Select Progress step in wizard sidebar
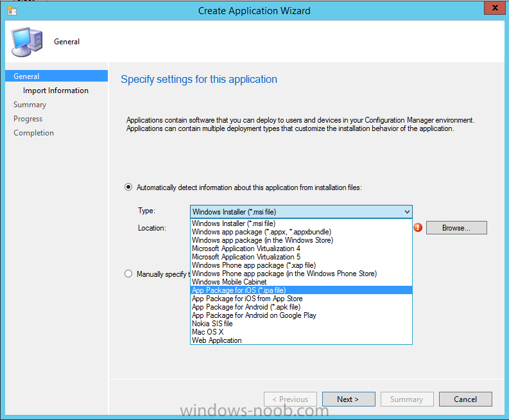 coord(28,119)
